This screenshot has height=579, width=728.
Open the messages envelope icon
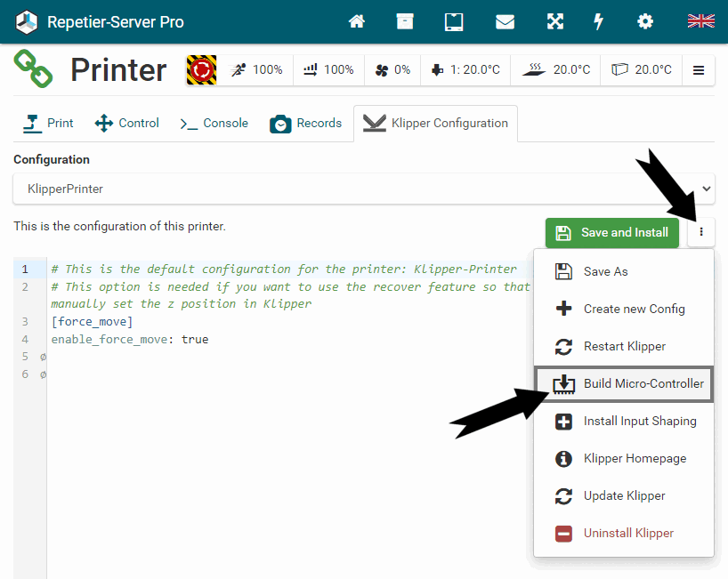click(x=505, y=21)
